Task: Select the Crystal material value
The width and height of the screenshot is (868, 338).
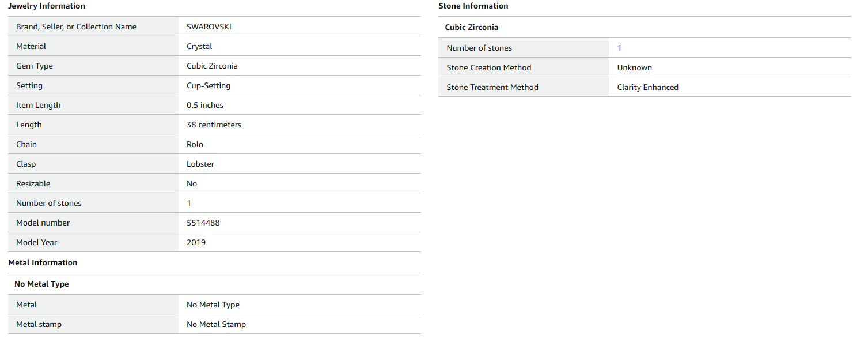Action: 199,46
